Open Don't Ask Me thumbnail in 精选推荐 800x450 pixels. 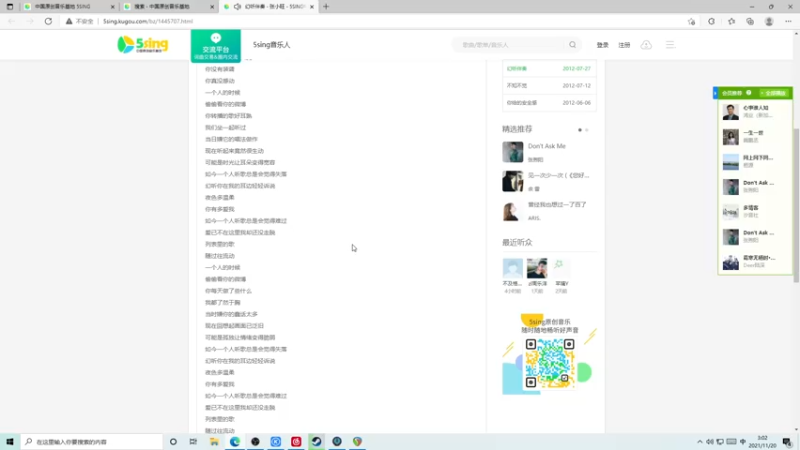[x=513, y=152]
